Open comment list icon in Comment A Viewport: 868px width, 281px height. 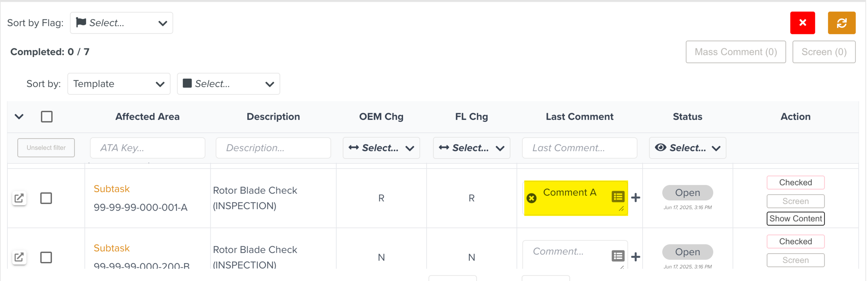point(618,197)
